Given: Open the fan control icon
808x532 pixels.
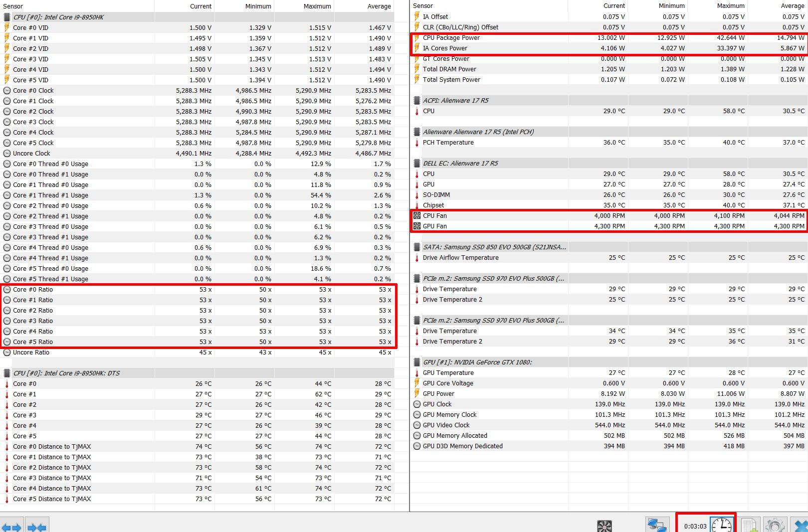Looking at the screenshot, I should pos(604,526).
